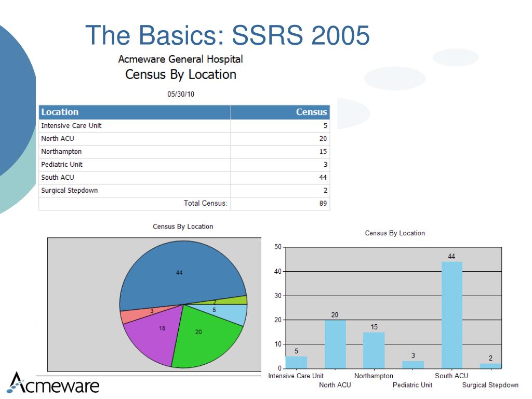Click the slide title The Basics: SSRS 2005

228,35
